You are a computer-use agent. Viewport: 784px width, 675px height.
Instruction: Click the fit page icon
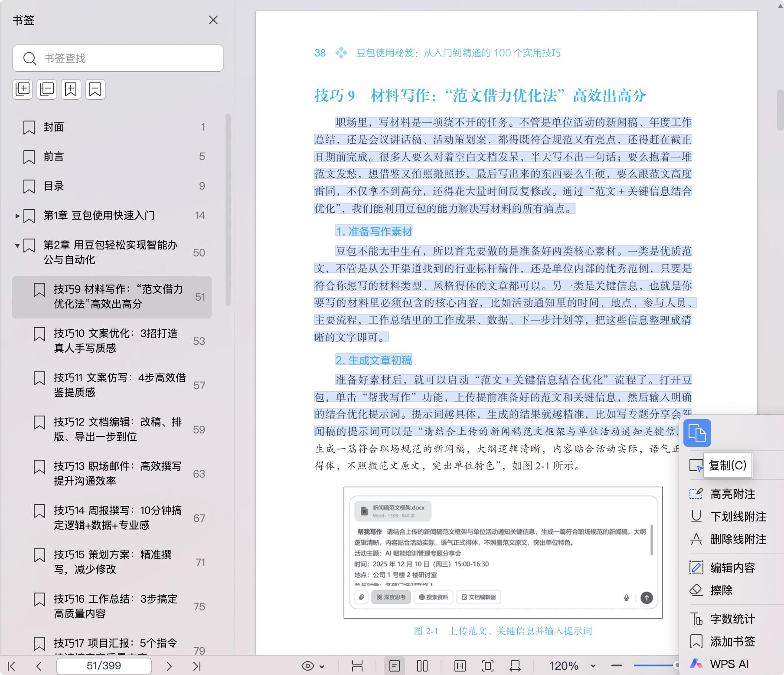488,666
